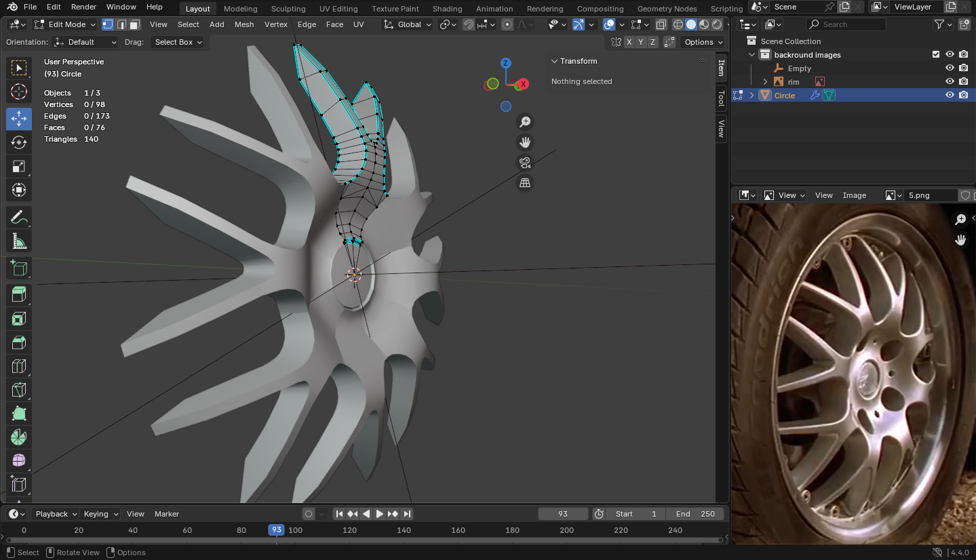
Task: Choose the Annotate tool
Action: point(19,218)
